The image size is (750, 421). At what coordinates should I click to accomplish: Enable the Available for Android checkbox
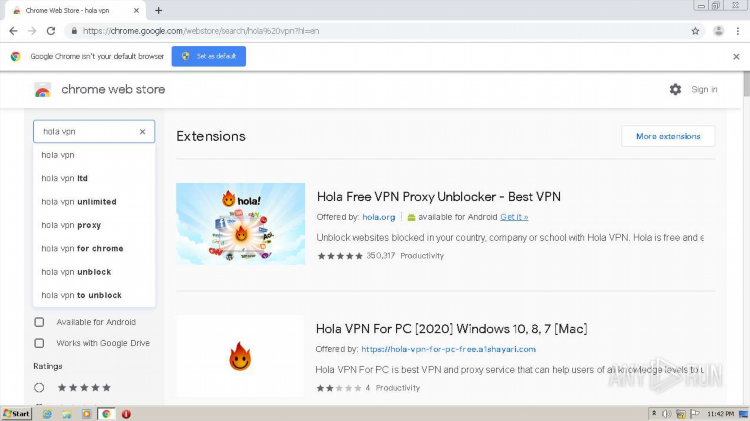[39, 322]
